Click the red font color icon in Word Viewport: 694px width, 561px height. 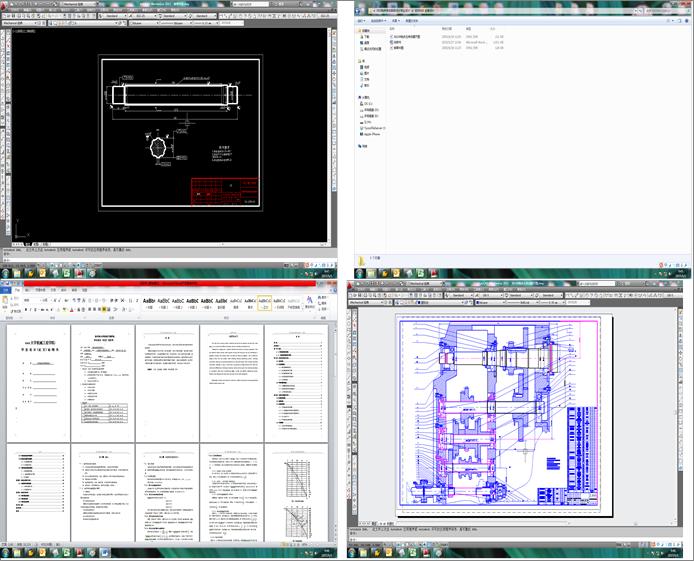pos(71,310)
